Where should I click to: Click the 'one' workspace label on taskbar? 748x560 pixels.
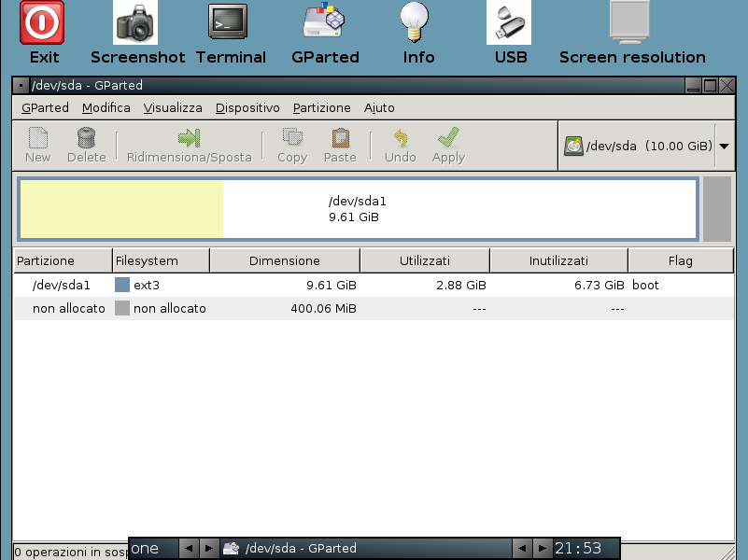pos(145,549)
